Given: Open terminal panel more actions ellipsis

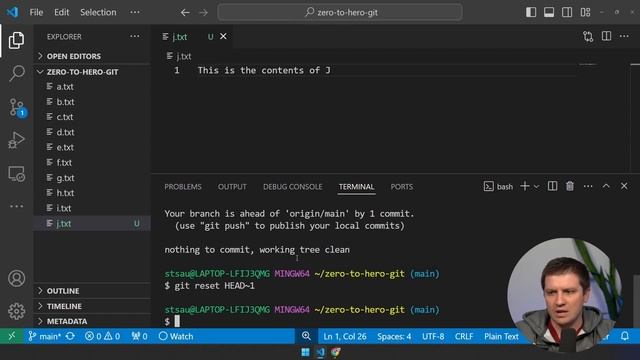Looking at the screenshot, I should coord(588,187).
